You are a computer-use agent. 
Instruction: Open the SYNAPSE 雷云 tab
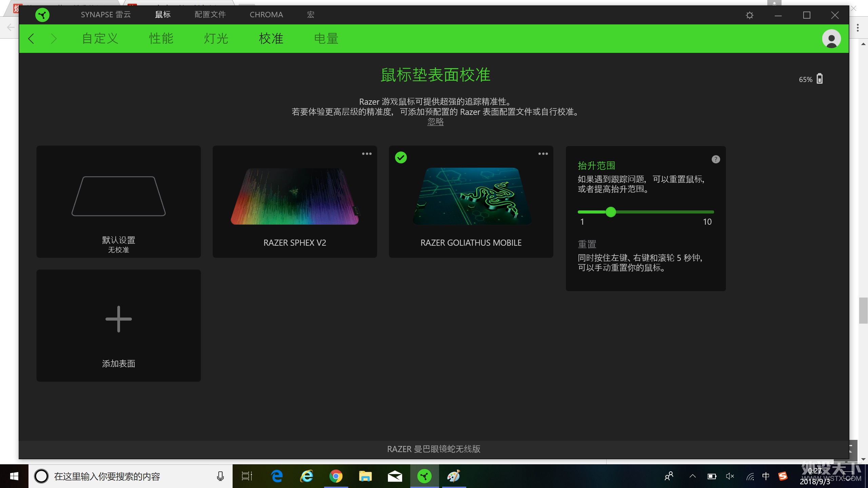pos(105,15)
